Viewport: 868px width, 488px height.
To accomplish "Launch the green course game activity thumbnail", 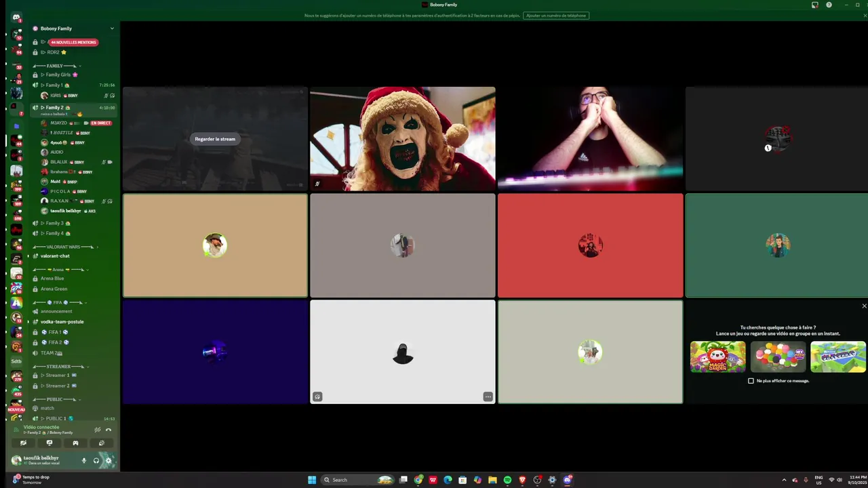I will pyautogui.click(x=838, y=357).
